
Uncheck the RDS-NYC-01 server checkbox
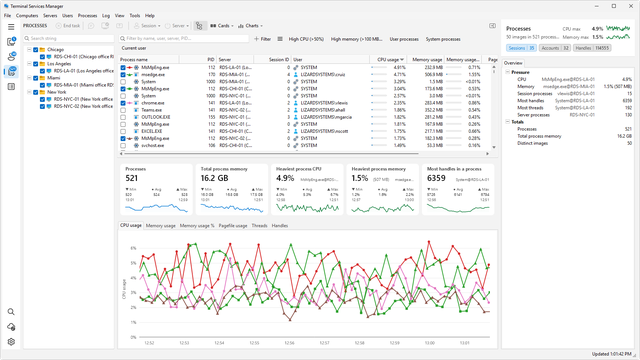coord(42,99)
